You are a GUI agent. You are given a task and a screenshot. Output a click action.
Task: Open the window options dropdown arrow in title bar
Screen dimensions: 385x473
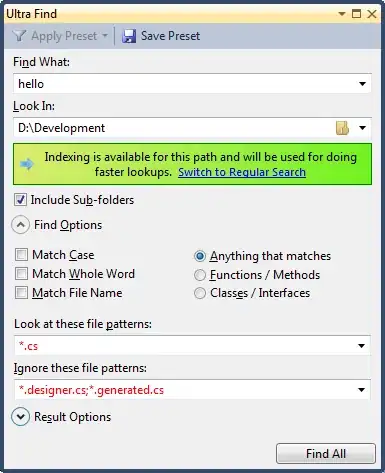342,14
